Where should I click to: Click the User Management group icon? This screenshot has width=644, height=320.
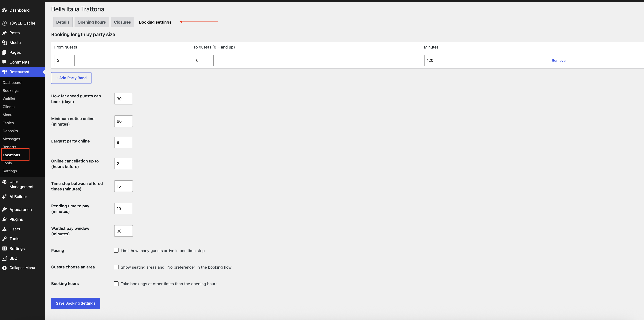point(4,182)
